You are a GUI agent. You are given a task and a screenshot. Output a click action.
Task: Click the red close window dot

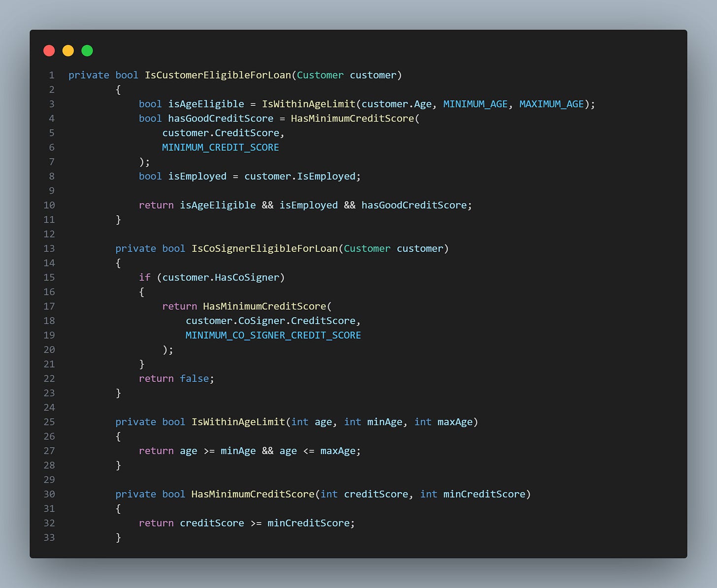pyautogui.click(x=49, y=51)
